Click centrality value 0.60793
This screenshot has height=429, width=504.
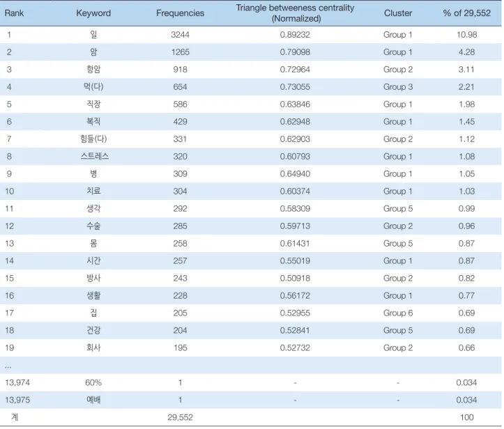point(295,157)
